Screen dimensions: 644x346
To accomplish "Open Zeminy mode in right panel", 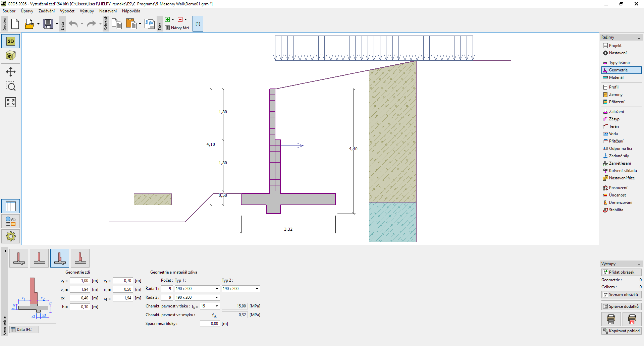I will 615,95.
